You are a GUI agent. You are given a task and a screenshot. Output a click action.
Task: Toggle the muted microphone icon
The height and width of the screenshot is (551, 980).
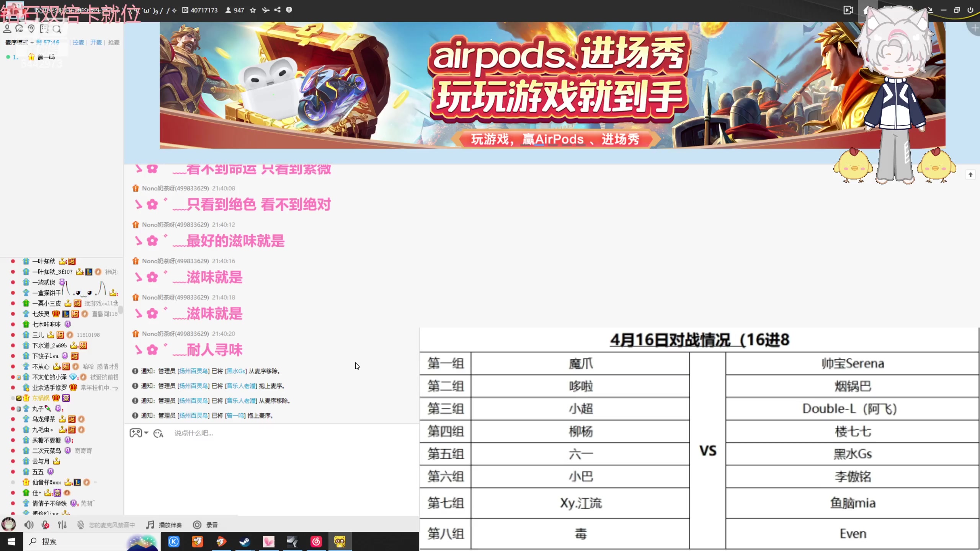(46, 525)
